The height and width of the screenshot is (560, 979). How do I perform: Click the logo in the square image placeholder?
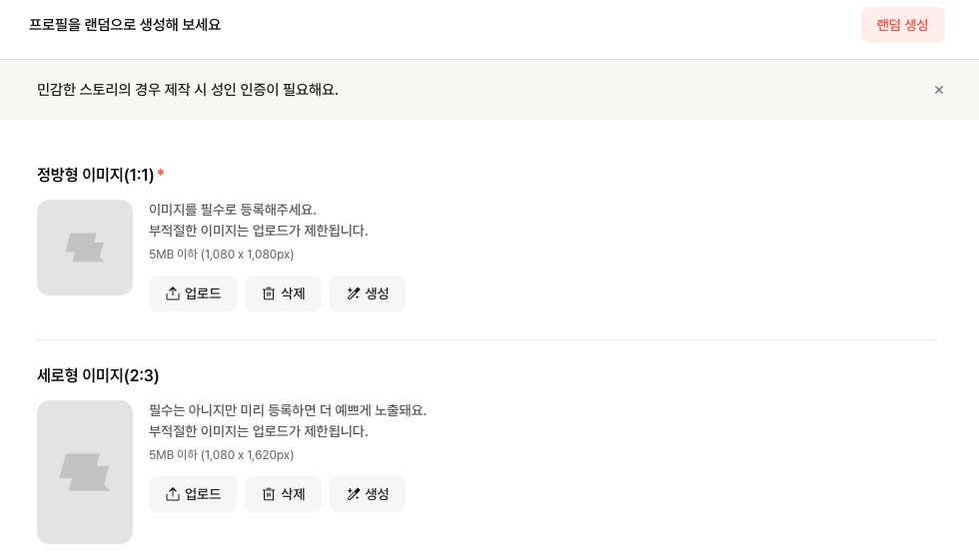(x=85, y=248)
